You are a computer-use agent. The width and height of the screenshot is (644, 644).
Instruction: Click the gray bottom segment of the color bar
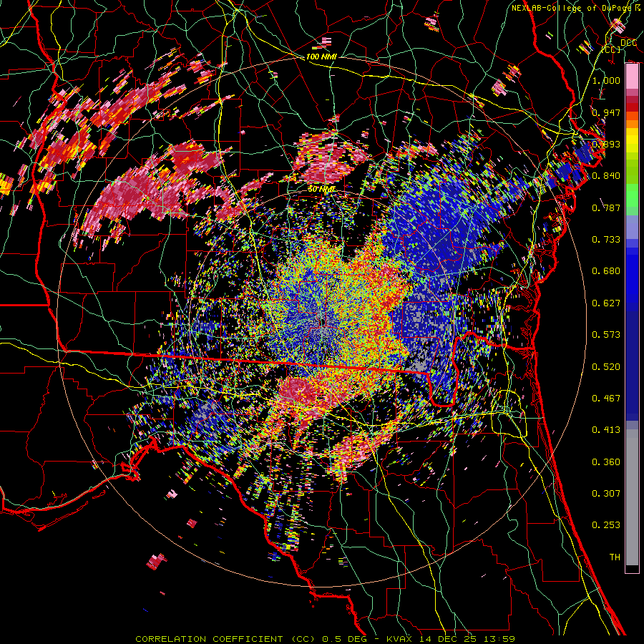[x=632, y=497]
